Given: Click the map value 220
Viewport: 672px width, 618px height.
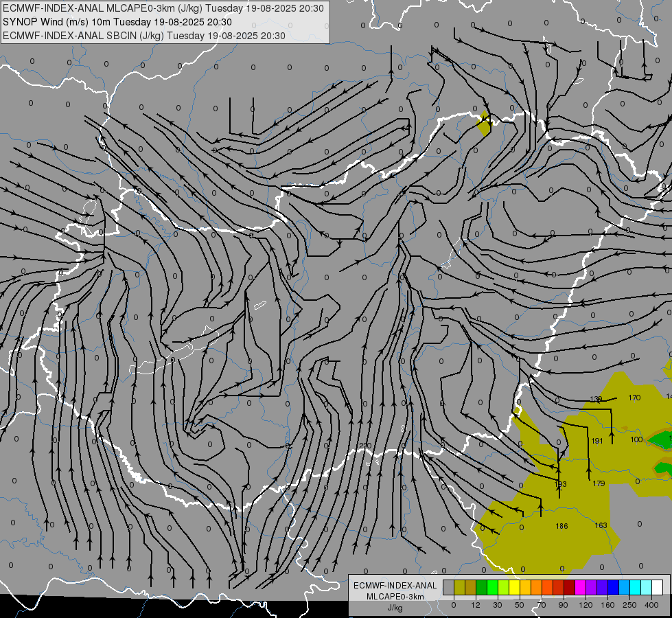Looking at the screenshot, I should 365,446.
